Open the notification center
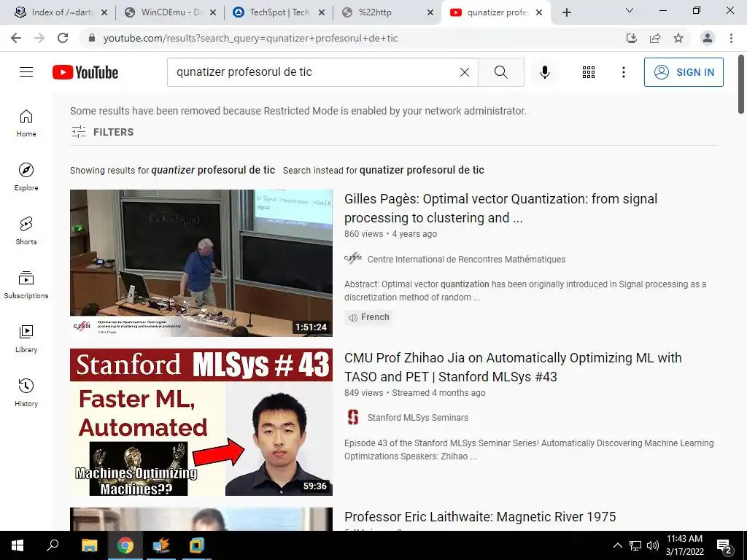Viewport: 747px width, 560px height. point(724,545)
